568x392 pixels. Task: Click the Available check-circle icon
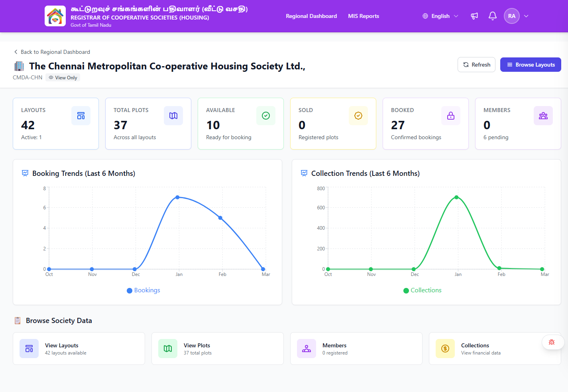click(x=266, y=116)
